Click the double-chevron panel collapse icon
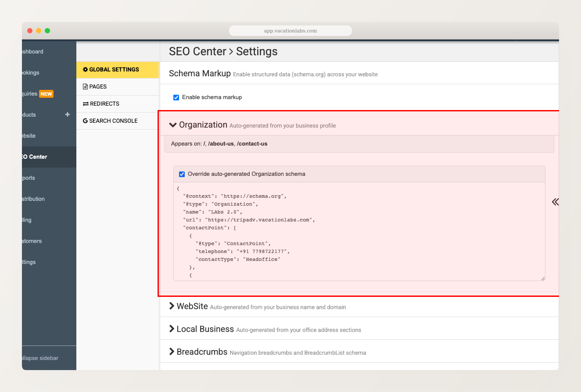 (555, 202)
